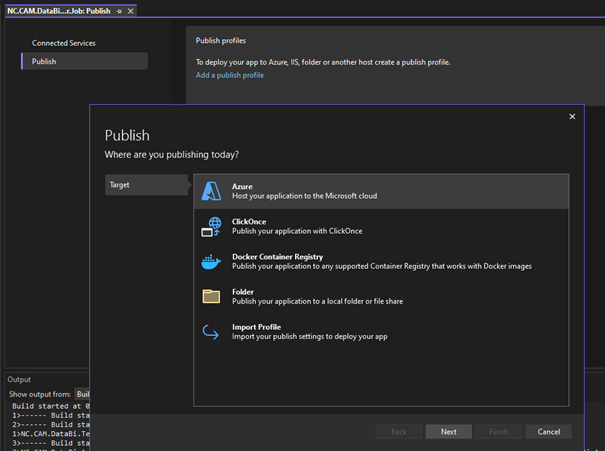Pin the Publish document tab

119,10
